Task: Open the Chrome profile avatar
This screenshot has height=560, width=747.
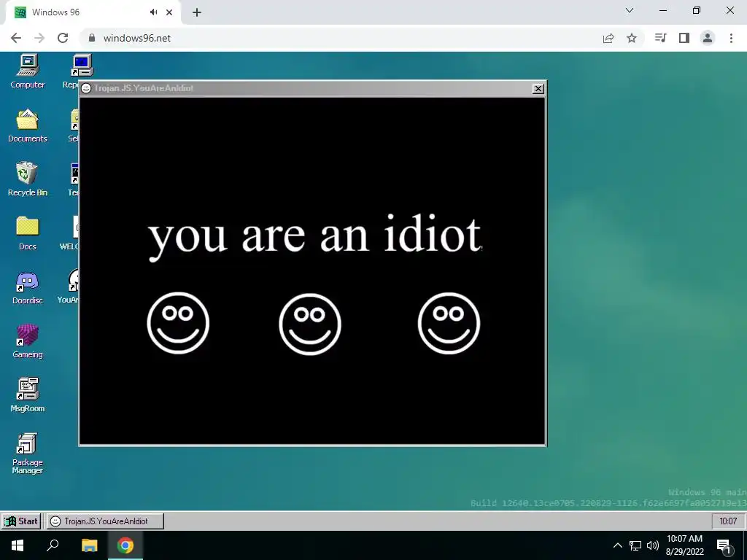Action: click(x=708, y=38)
